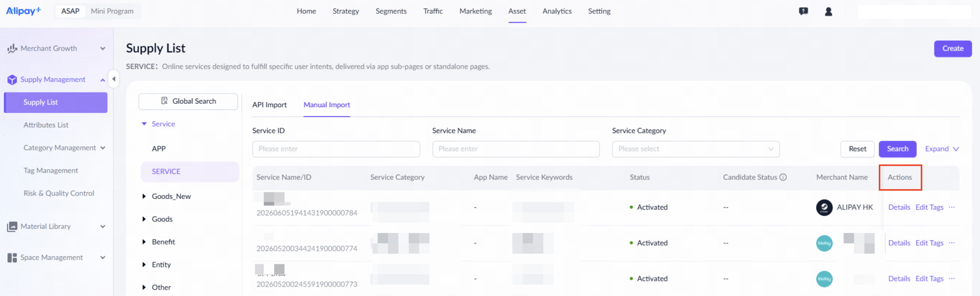
Task: Open the Service Category dropdown
Action: click(696, 149)
